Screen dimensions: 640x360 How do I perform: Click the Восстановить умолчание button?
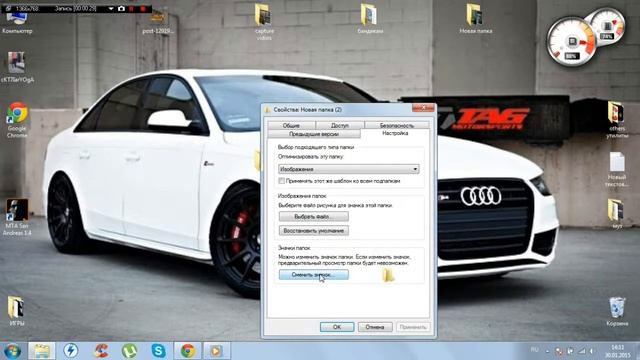pos(313,231)
